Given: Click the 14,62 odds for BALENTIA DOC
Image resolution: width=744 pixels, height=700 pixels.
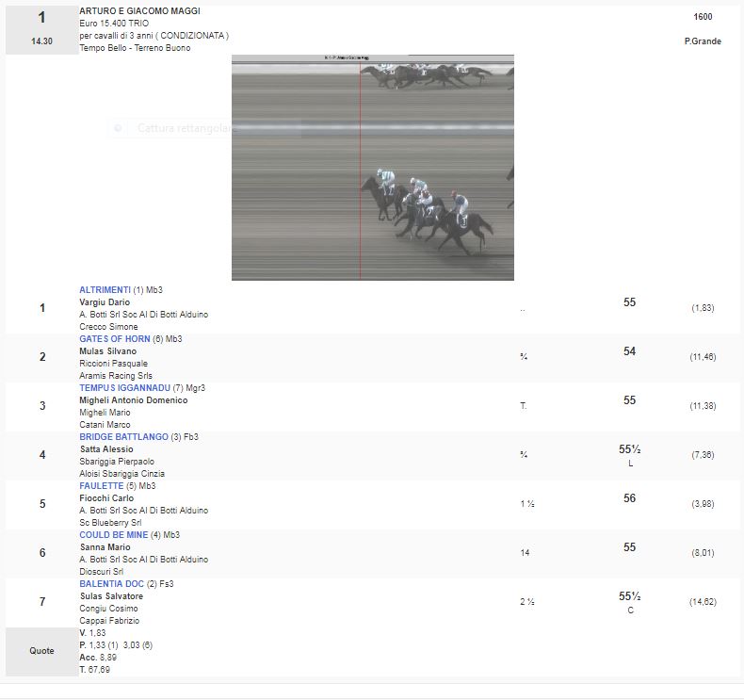Looking at the screenshot, I should (x=703, y=602).
